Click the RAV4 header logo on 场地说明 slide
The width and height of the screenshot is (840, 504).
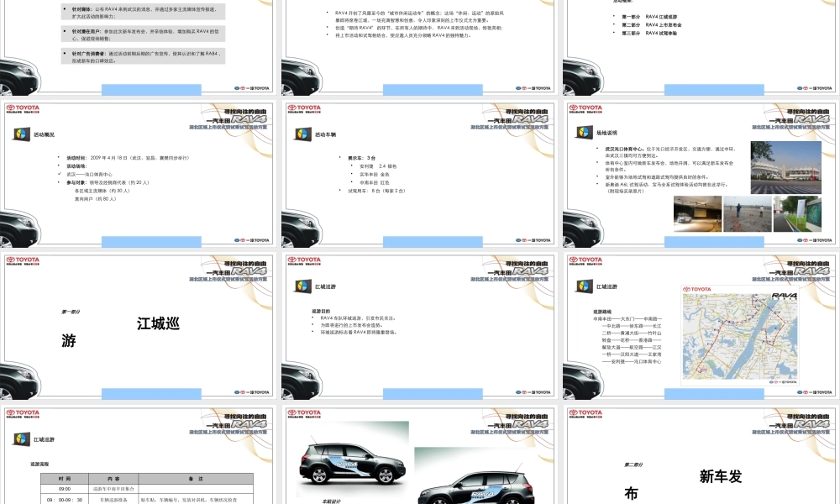(x=811, y=119)
